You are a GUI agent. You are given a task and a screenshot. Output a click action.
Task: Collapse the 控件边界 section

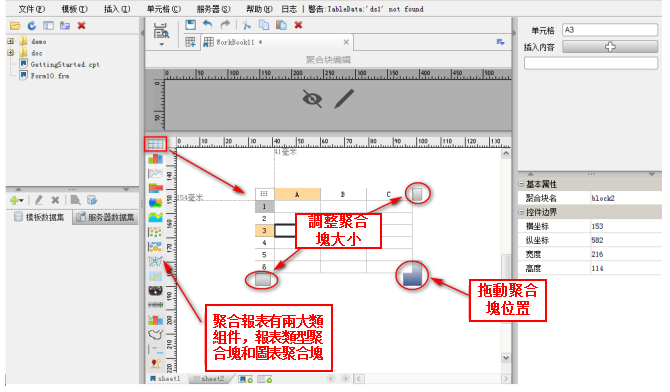(521, 212)
